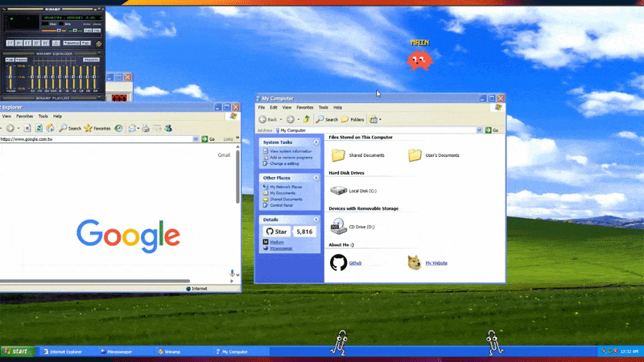The image size is (644, 362).
Task: Open the Help menu in My Computer
Action: (x=337, y=108)
